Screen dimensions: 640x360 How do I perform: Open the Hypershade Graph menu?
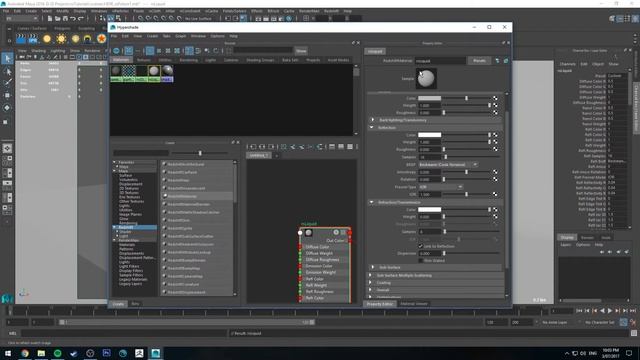click(180, 36)
